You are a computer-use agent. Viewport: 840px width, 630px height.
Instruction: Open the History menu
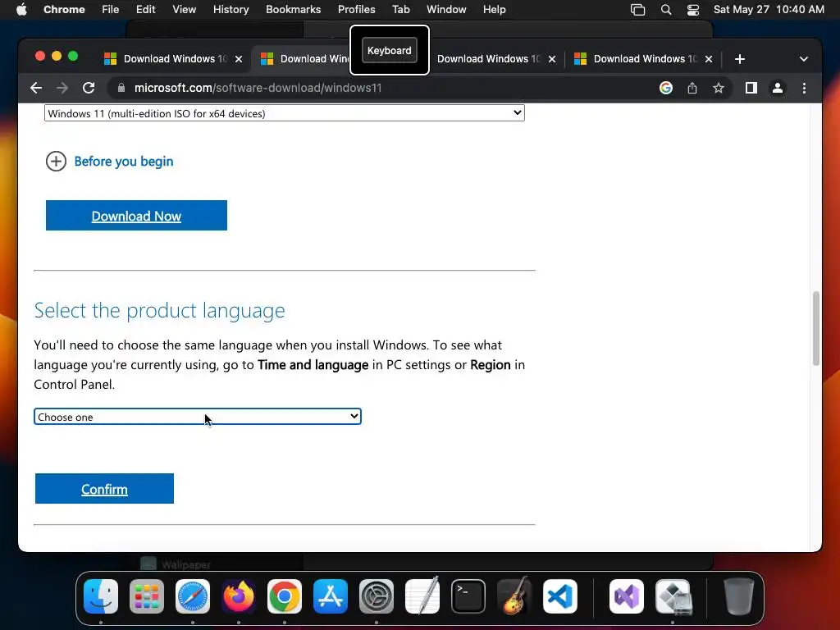pyautogui.click(x=231, y=9)
